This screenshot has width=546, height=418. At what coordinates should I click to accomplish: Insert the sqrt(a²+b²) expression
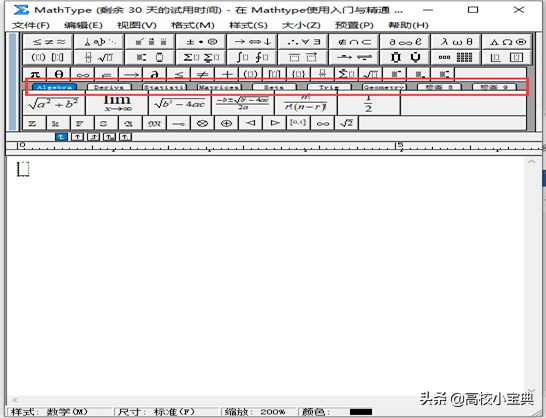tap(54, 104)
